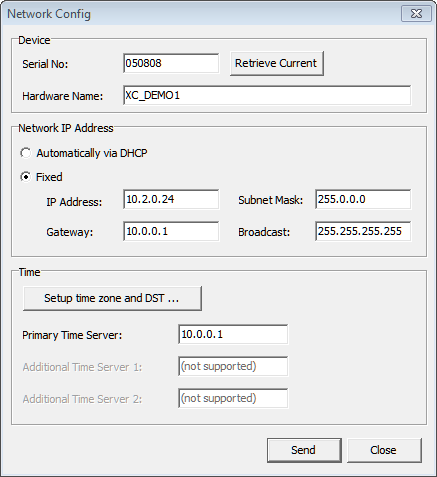Click the Close button at bottom

(x=384, y=450)
